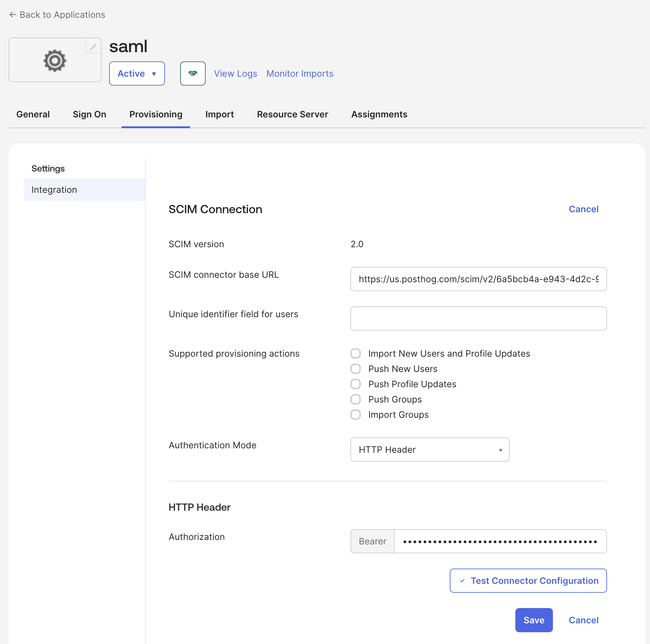Screen dimensions: 650x644
Task: Check the Import Groups checkbox
Action: [x=356, y=415]
